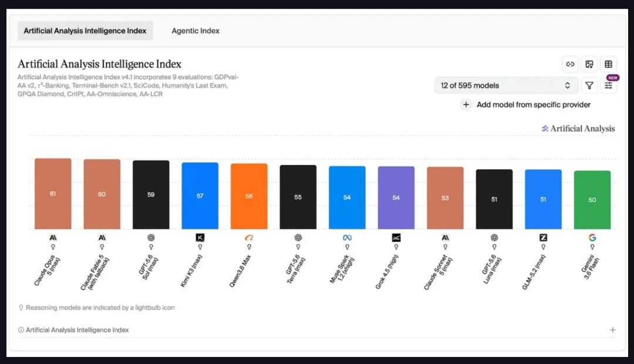The width and height of the screenshot is (634, 364).
Task: Click the green Gemini 3.6 Flash bar
Action: coord(592,200)
